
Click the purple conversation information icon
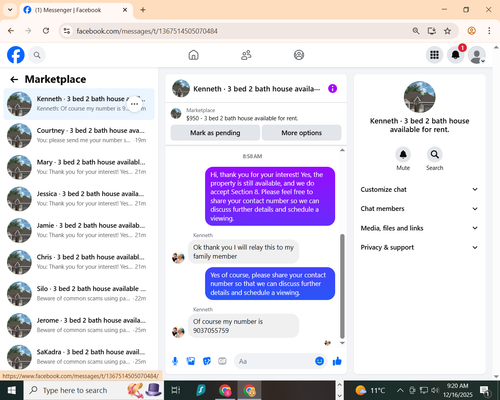332,89
